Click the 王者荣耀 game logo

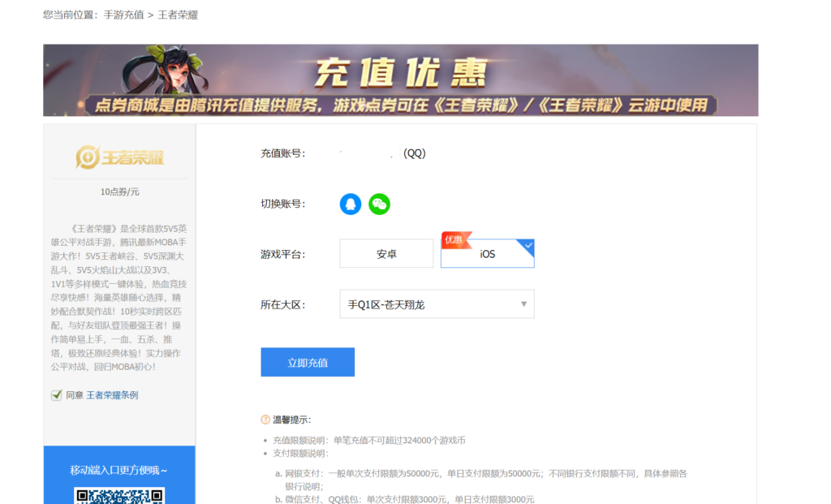[x=120, y=157]
